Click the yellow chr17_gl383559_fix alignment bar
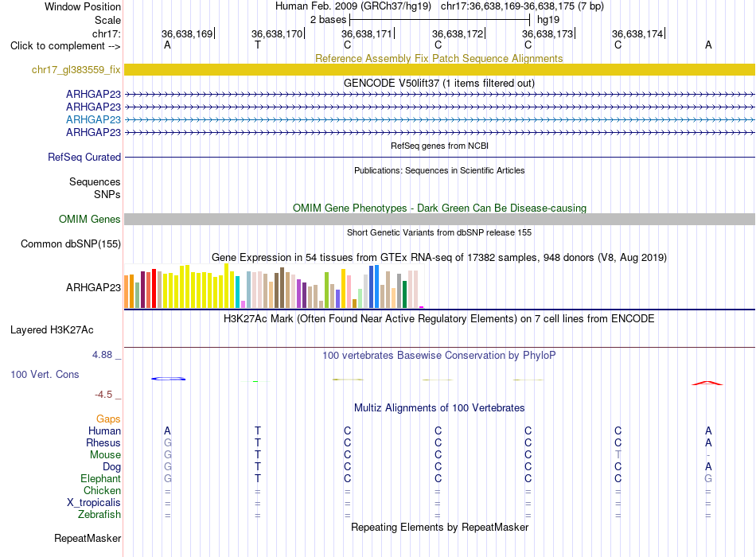The image size is (756, 557). click(439, 69)
